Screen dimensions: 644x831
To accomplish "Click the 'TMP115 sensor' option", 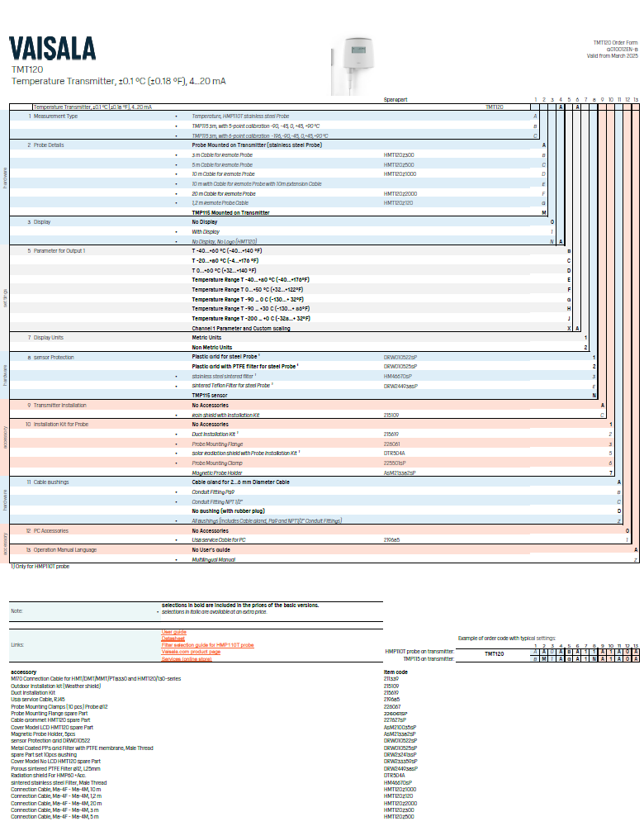I will (209, 396).
